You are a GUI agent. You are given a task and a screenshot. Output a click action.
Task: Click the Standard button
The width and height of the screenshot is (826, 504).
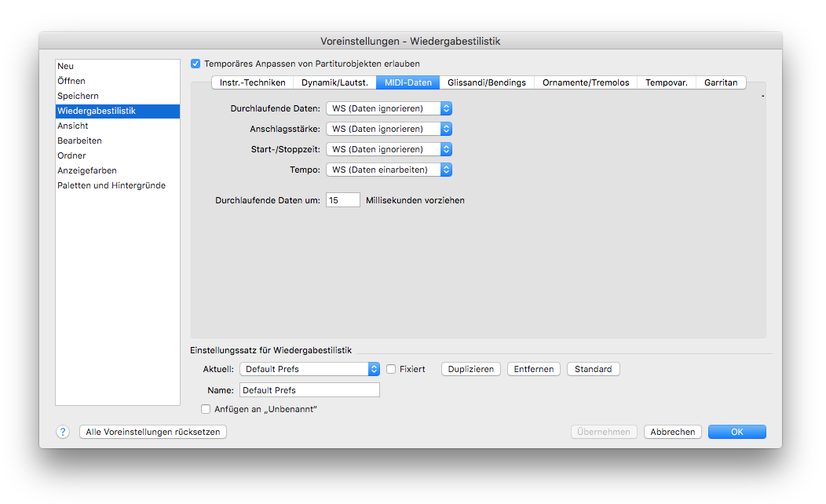(x=593, y=369)
